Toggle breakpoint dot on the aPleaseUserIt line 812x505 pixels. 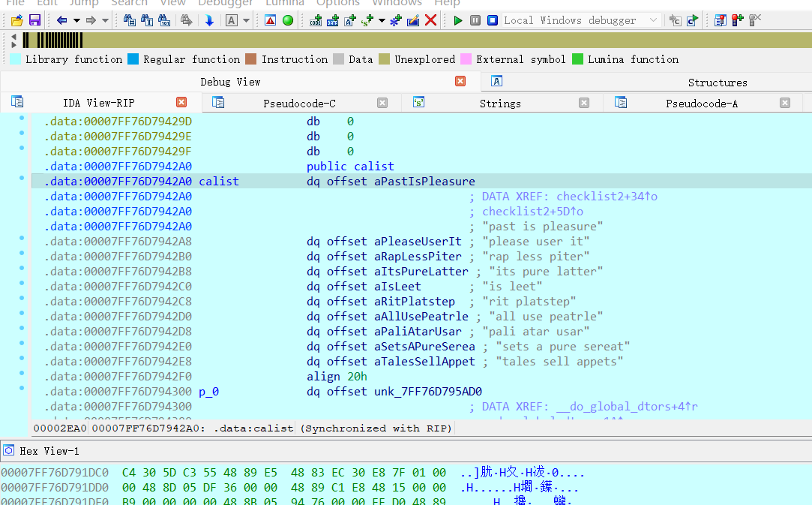22,238
